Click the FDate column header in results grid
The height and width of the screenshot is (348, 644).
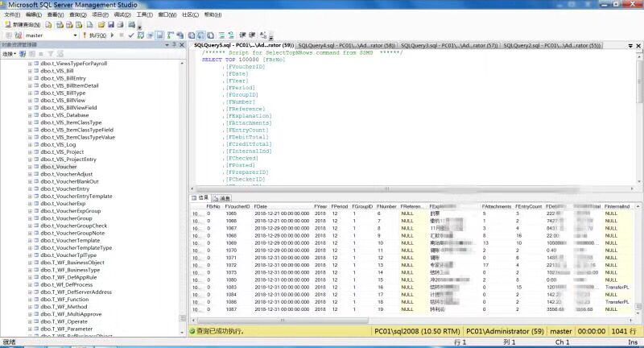(x=262, y=207)
